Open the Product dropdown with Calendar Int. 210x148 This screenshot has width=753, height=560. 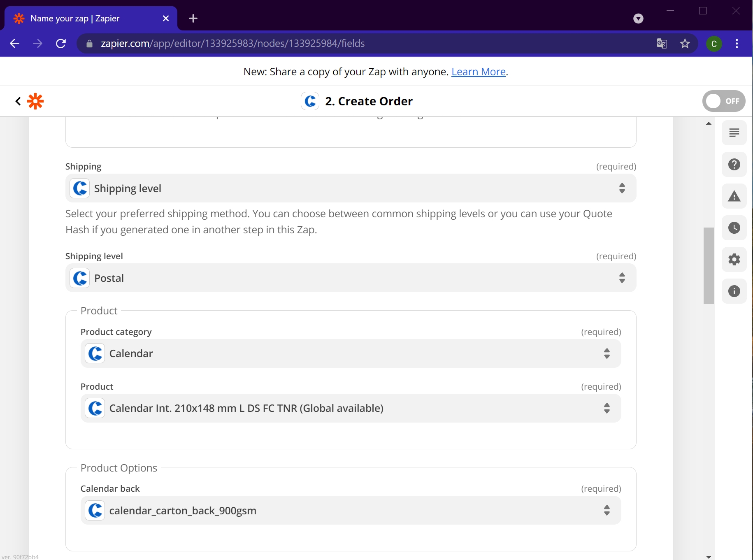pyautogui.click(x=351, y=408)
